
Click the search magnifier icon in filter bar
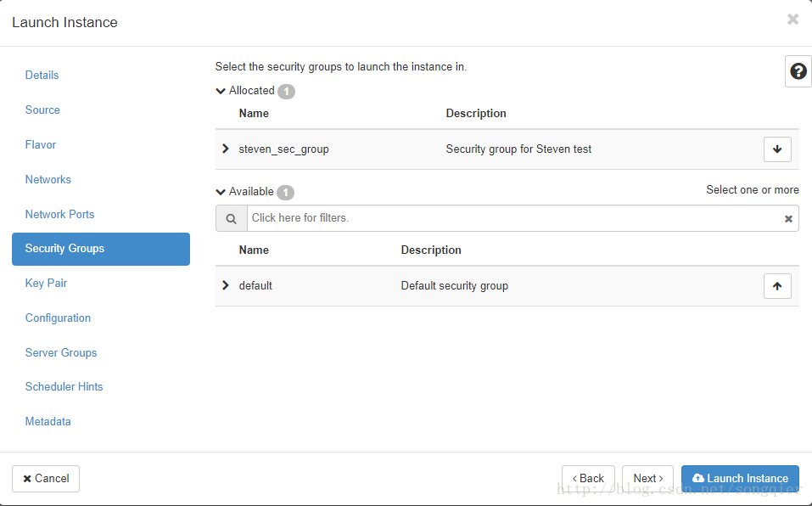pos(232,218)
